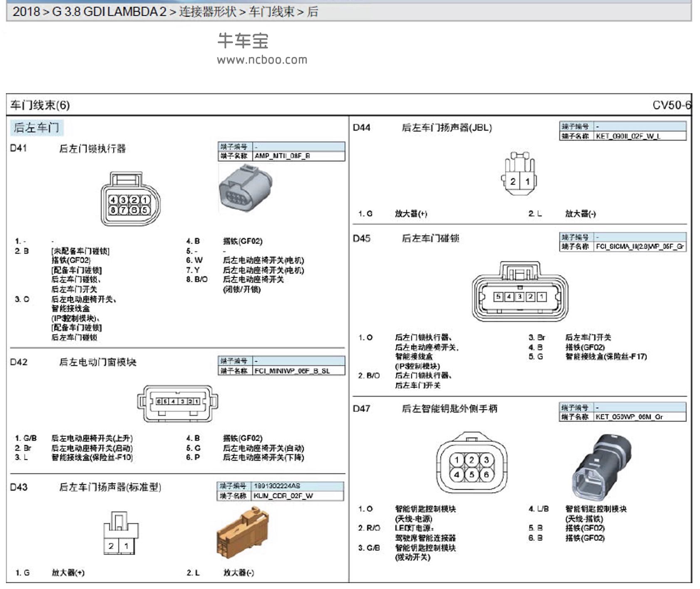The width and height of the screenshot is (700, 589).
Task: Click D42 pin 6 后左电动座椅开关(下降)
Action: [263, 457]
